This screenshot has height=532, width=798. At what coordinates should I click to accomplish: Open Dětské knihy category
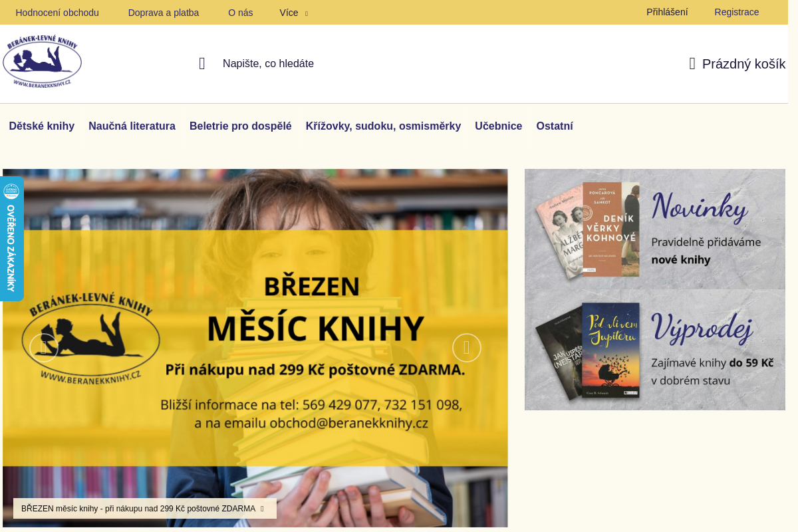click(42, 126)
